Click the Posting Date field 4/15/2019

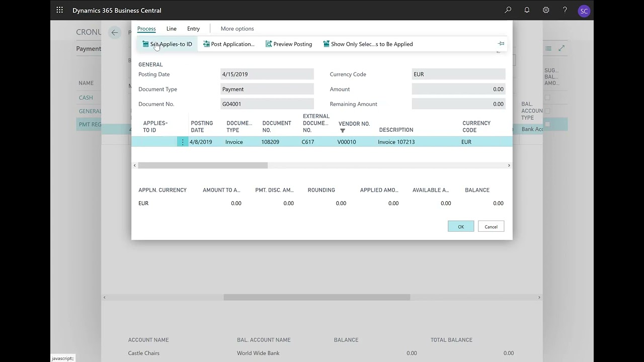tap(267, 74)
